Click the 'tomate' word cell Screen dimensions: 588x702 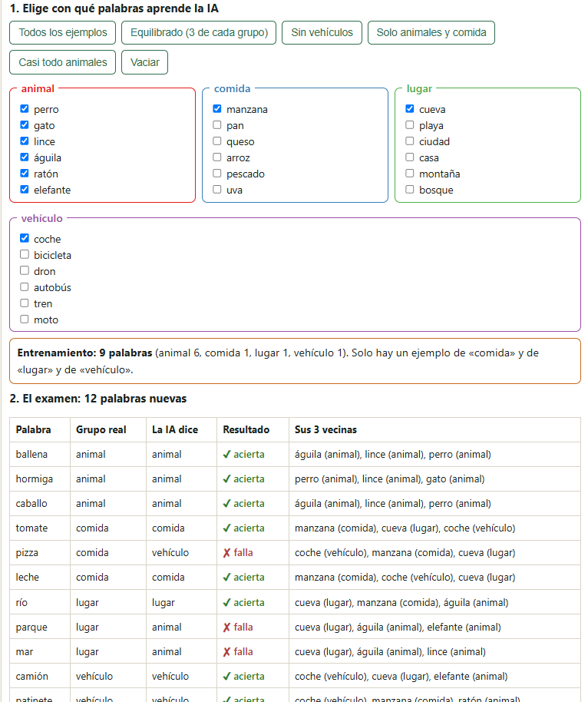pyautogui.click(x=40, y=528)
